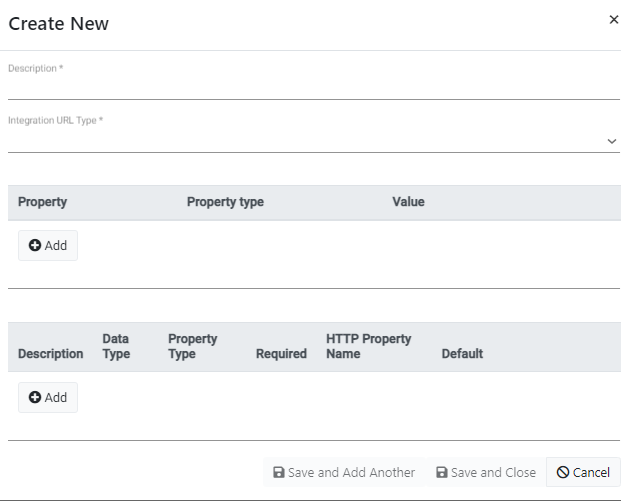Cancel the Create New dialog

[583, 472]
